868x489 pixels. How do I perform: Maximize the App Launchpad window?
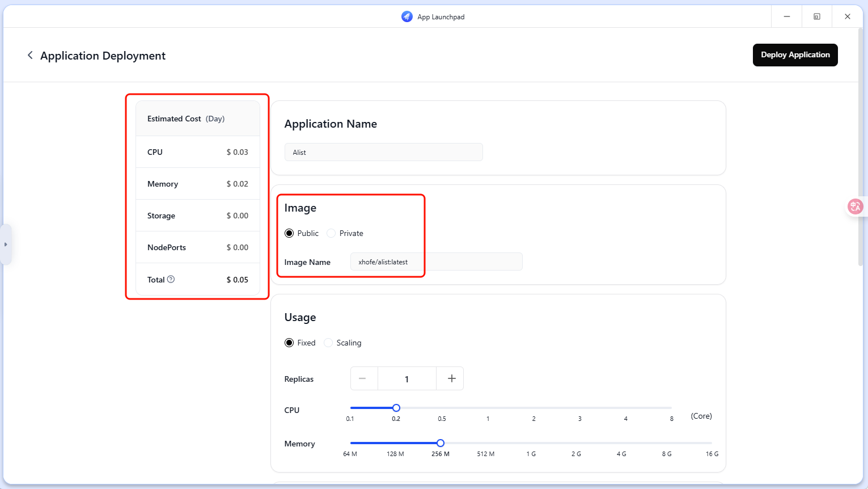coord(816,16)
